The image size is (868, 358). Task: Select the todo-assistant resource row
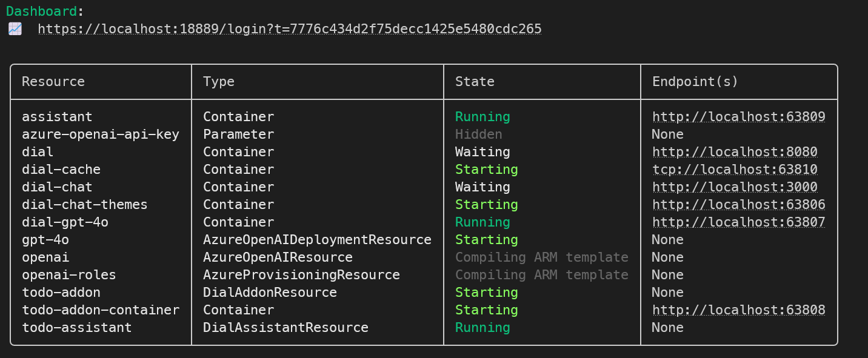[x=424, y=327]
